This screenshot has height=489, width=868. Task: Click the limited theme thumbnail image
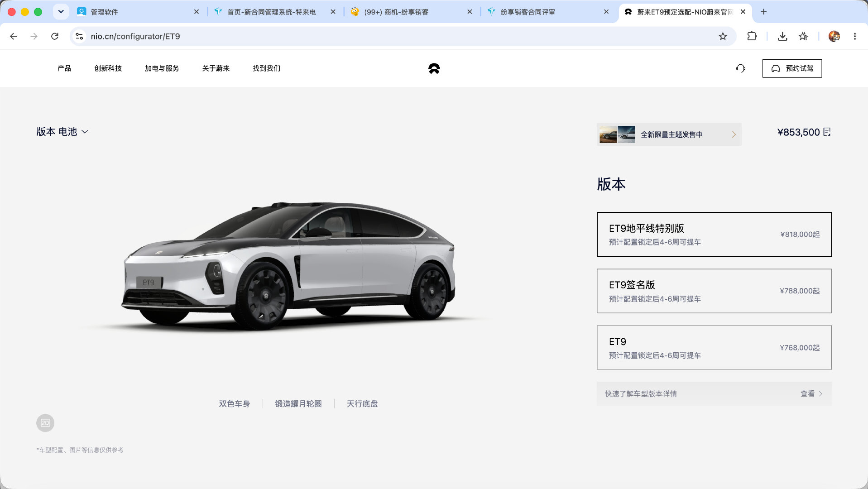click(617, 134)
